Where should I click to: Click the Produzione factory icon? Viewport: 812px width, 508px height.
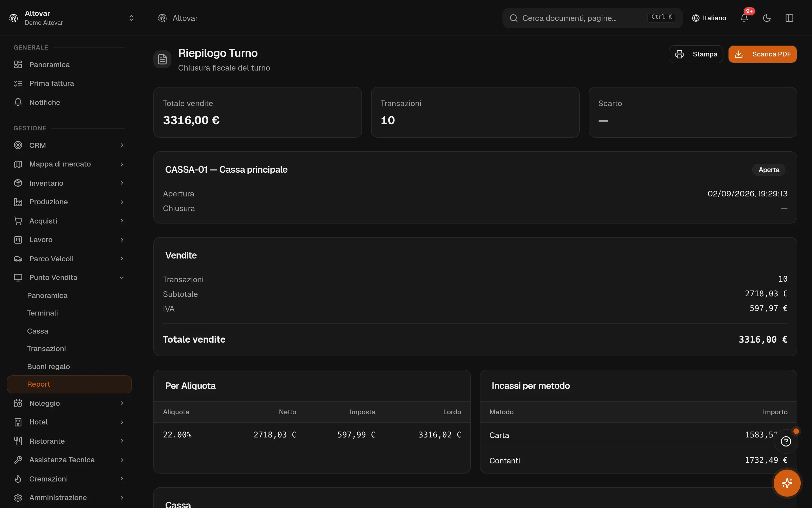[x=18, y=202]
